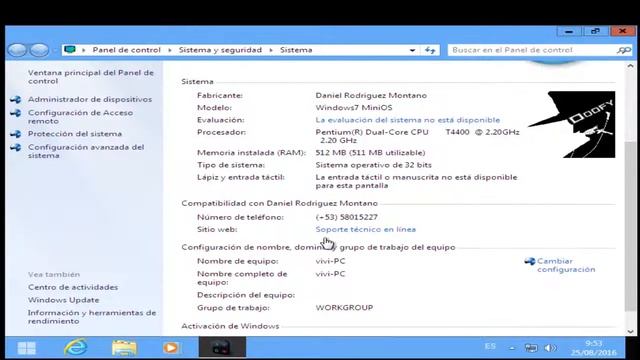Click the vertical scrollbar up arrow
640x360 pixels.
click(631, 66)
